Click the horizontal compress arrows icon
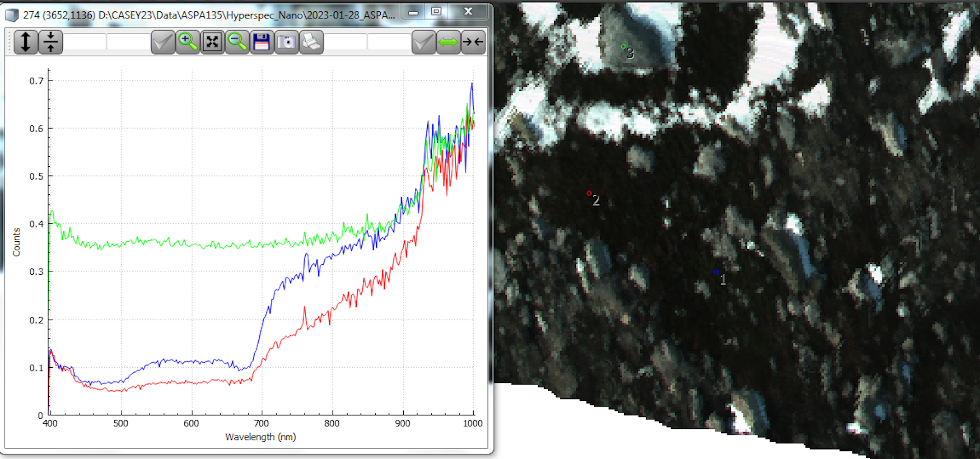The image size is (980, 459). coord(473,42)
